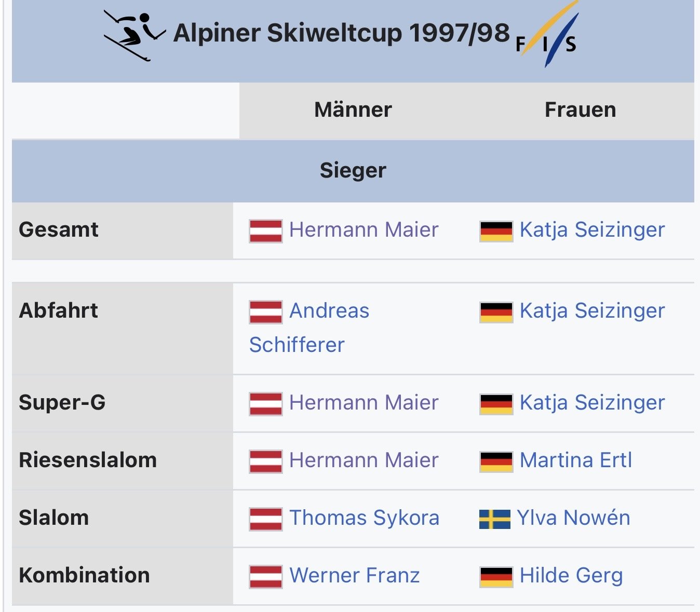700x612 pixels.
Task: Open the Werner Franz link
Action: (354, 575)
